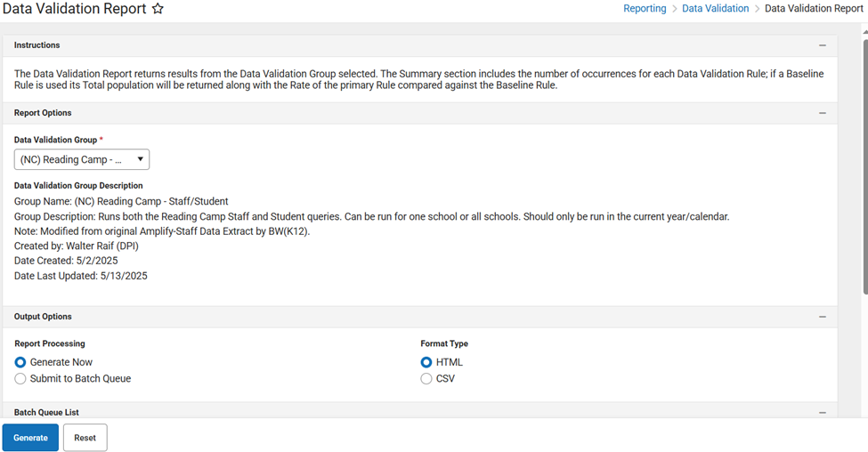Choose the CSV format type
Screen dimensions: 868x452
click(x=427, y=379)
